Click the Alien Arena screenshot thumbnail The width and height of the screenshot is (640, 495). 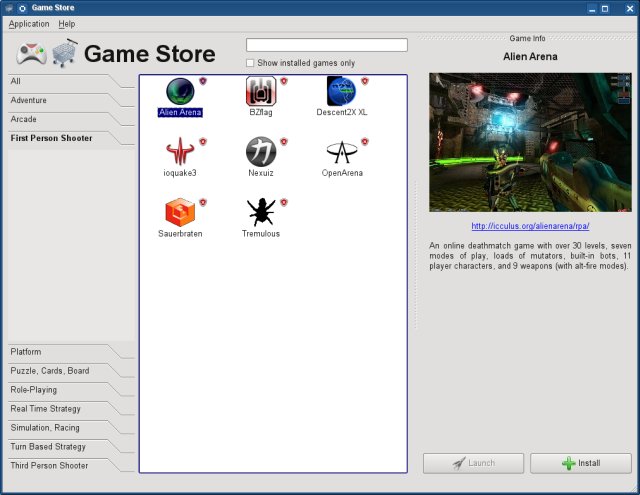[x=530, y=142]
